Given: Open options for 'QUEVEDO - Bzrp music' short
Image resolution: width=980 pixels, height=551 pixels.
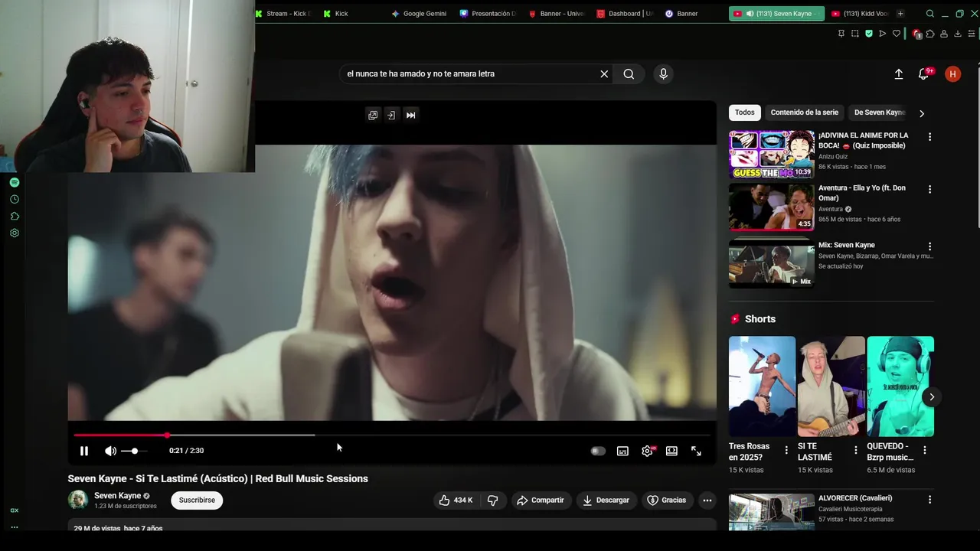Looking at the screenshot, I should 925,450.
